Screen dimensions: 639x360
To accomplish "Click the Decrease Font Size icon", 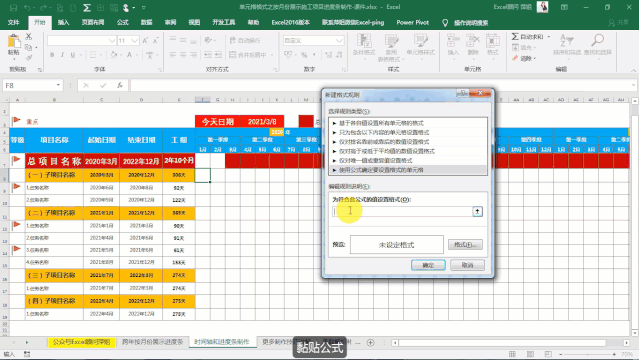I will 156,40.
